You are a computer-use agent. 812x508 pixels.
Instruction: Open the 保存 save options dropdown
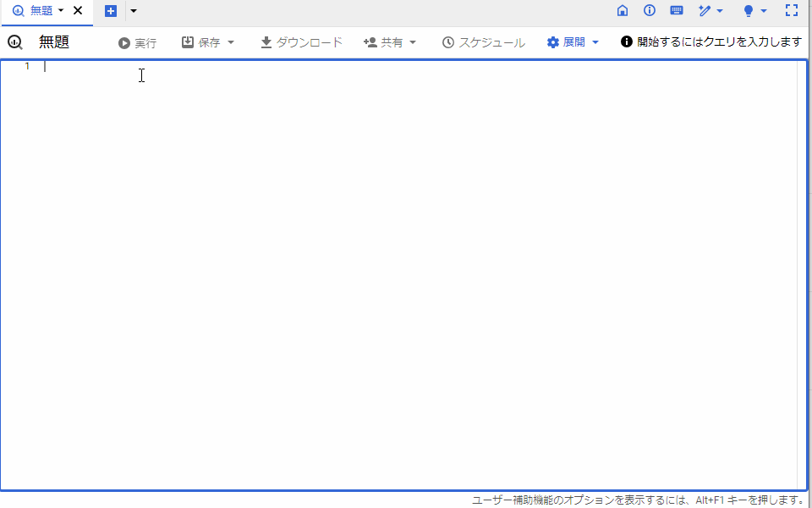tap(230, 42)
